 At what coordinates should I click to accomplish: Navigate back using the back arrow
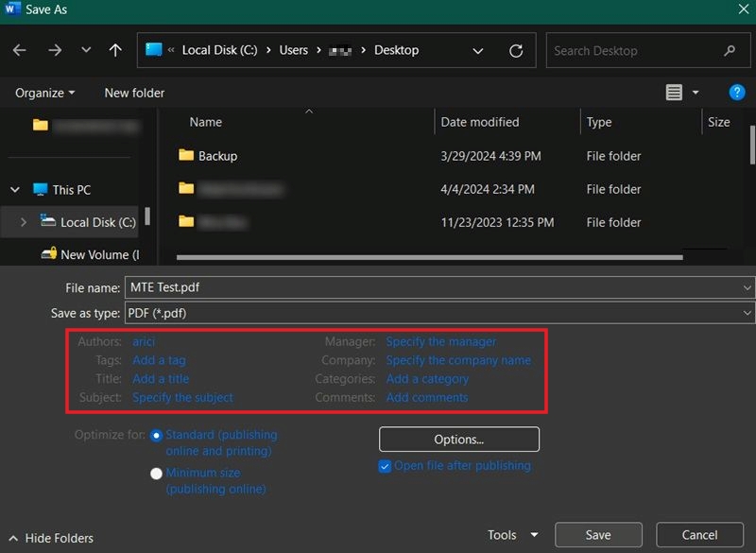coord(20,50)
